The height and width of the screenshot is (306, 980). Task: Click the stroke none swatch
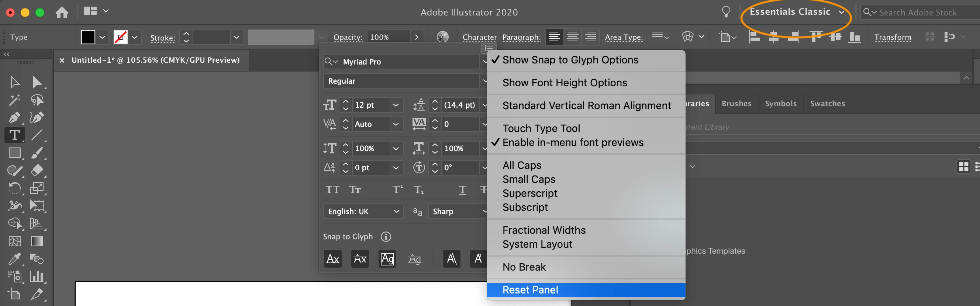pyautogui.click(x=121, y=37)
